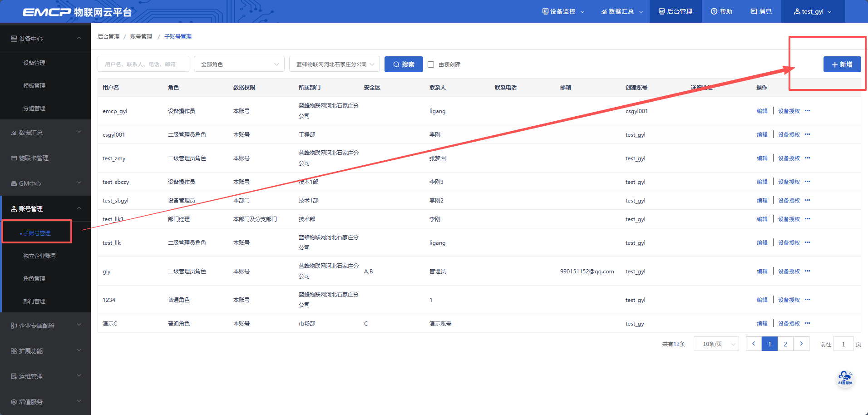Edit the test_zmy account
This screenshot has width=868, height=415.
762,158
